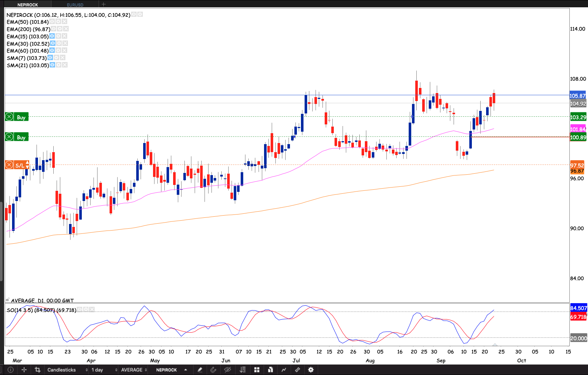This screenshot has height=375, width=588.
Task: Click the crosshair cursor tool icon
Action: (x=24, y=370)
